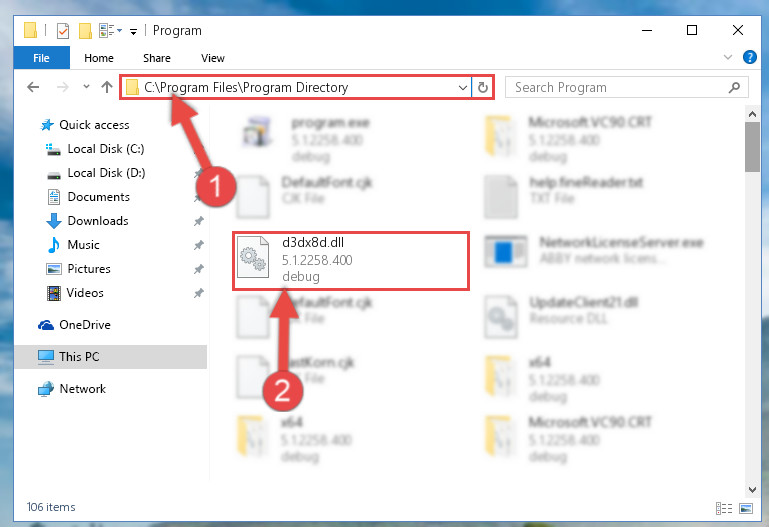
Task: Select Network in navigation pane
Action: 72,389
